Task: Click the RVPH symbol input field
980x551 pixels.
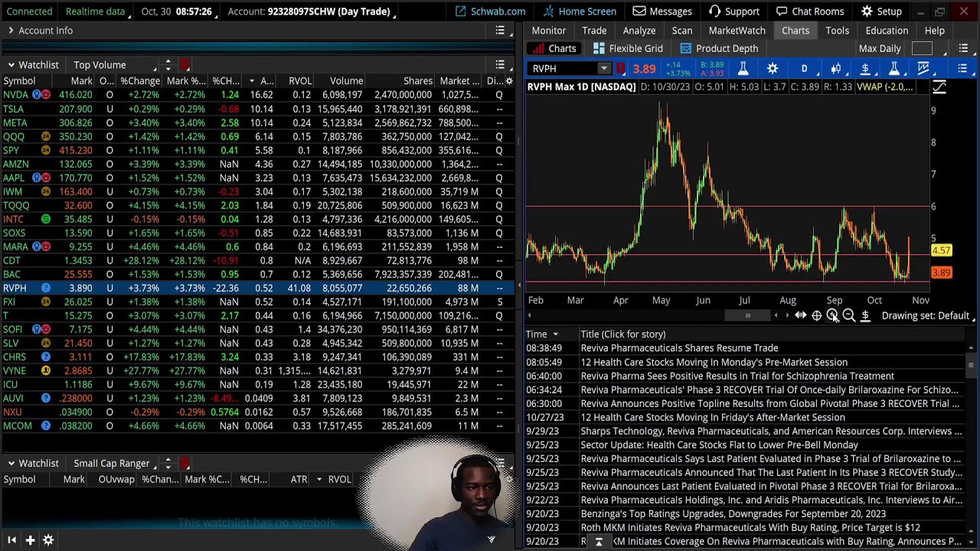Action: pos(563,69)
